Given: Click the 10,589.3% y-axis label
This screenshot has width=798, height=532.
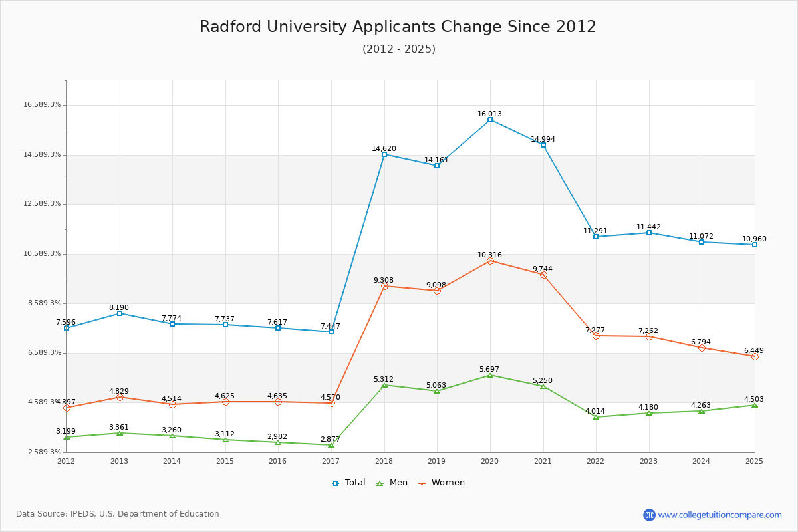Looking at the screenshot, I should pyautogui.click(x=42, y=254).
